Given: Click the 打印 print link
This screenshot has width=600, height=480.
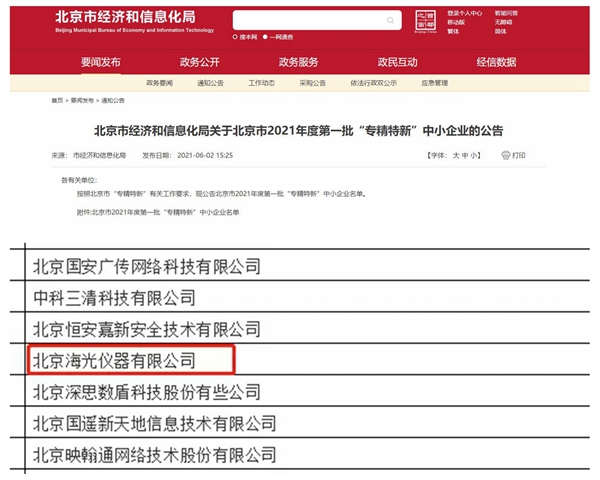Looking at the screenshot, I should (x=518, y=155).
